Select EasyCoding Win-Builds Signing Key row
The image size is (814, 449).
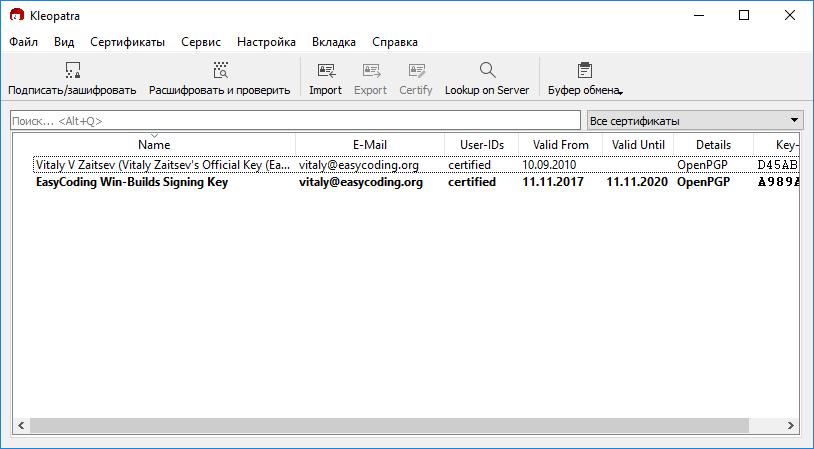coord(416,182)
